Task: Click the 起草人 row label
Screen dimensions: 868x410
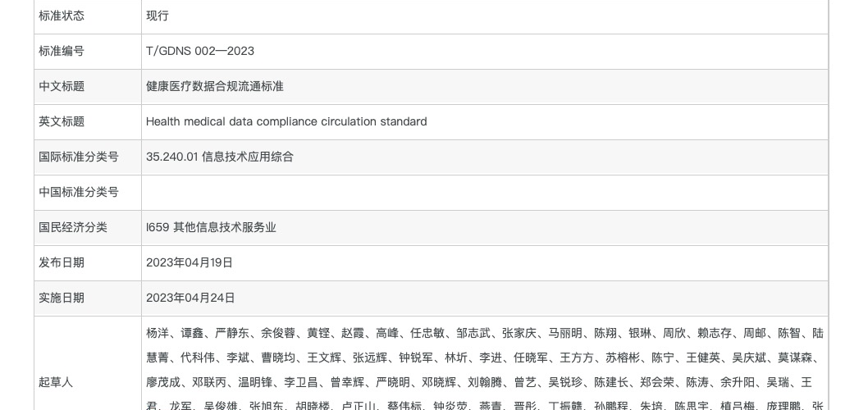Action: click(x=56, y=382)
